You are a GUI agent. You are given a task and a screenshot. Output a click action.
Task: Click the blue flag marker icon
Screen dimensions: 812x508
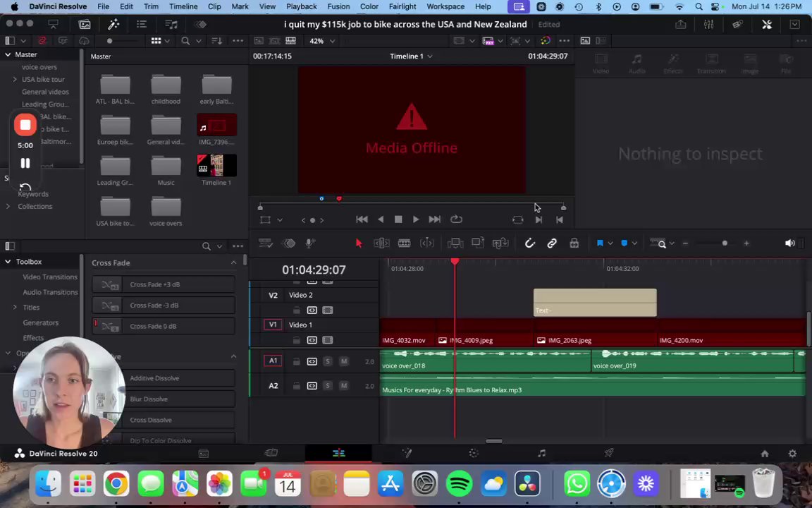[x=600, y=243]
